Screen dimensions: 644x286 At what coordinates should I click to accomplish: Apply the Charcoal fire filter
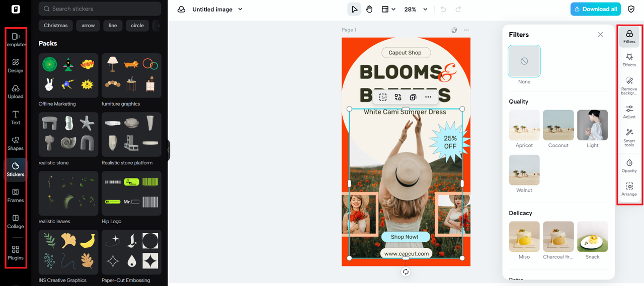coord(558,237)
